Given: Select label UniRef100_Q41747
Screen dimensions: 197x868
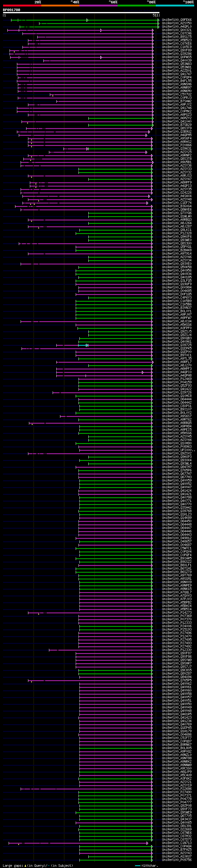Looking at the screenshot, I should 177,74.
